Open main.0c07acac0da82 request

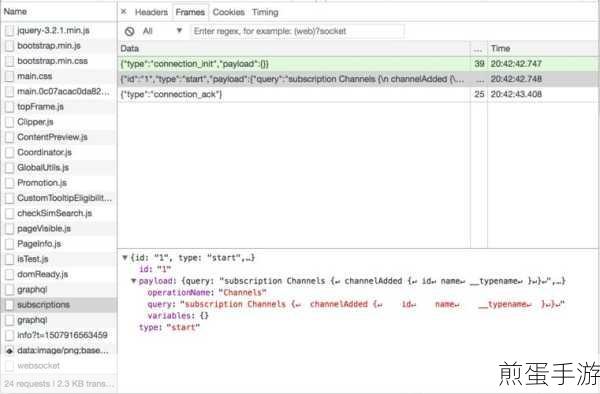click(x=59, y=92)
